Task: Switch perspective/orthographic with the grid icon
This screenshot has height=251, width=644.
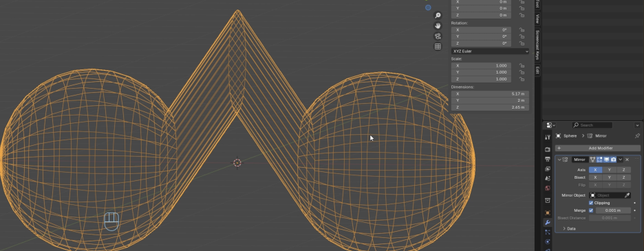Action: (438, 47)
